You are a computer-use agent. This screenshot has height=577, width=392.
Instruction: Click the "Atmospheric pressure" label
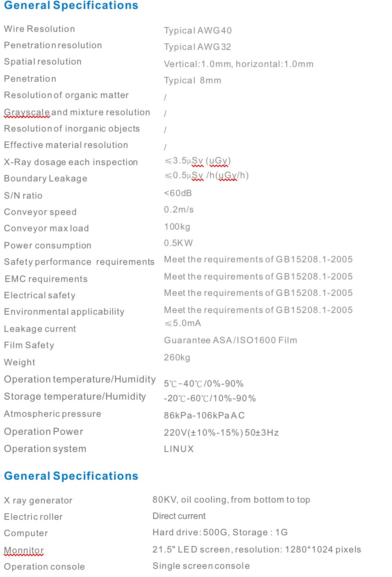click(53, 414)
